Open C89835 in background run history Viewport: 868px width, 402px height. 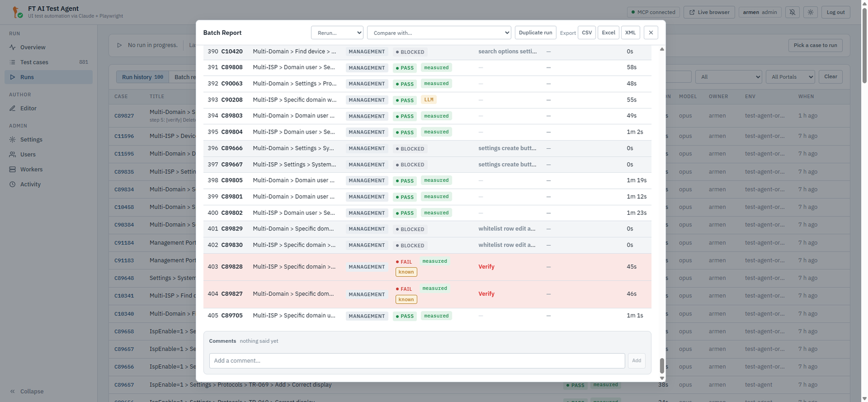click(124, 172)
